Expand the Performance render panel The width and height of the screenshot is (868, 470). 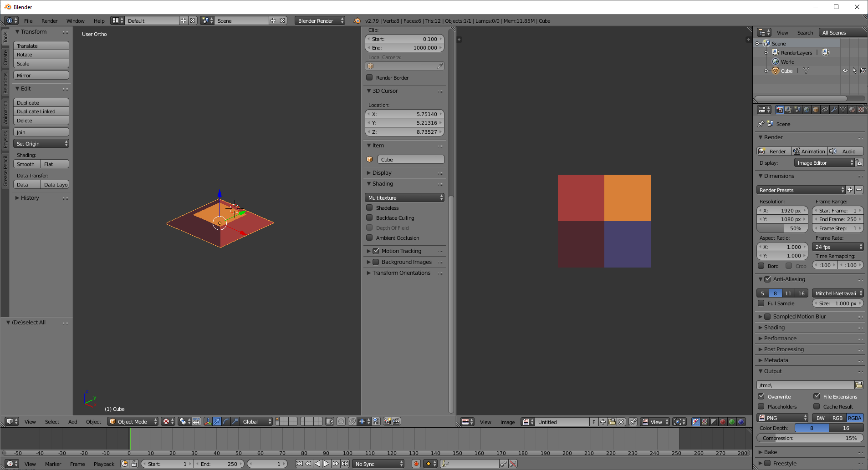click(780, 339)
